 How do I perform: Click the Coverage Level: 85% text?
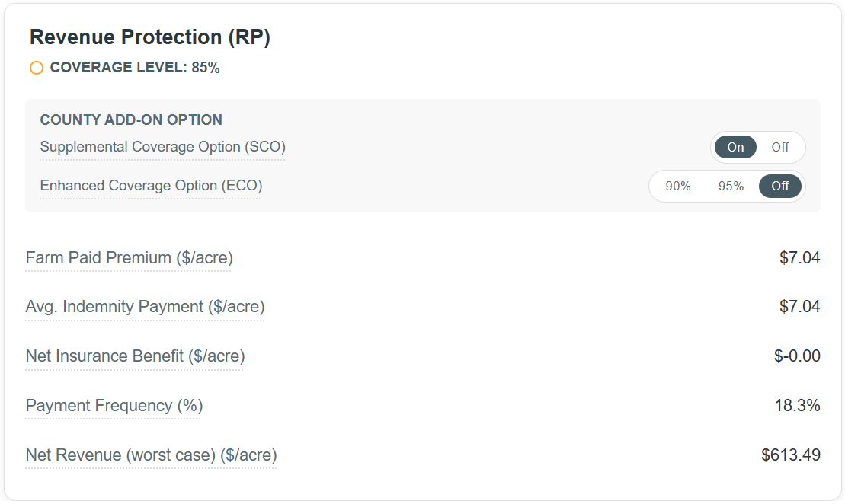point(135,68)
